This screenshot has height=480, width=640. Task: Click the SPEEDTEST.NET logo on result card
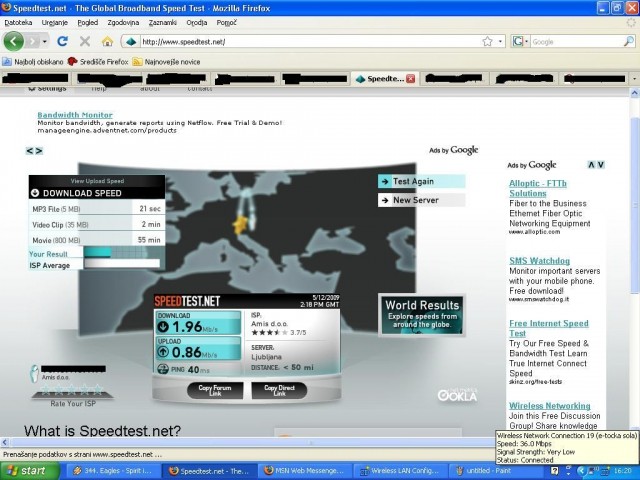click(x=187, y=301)
